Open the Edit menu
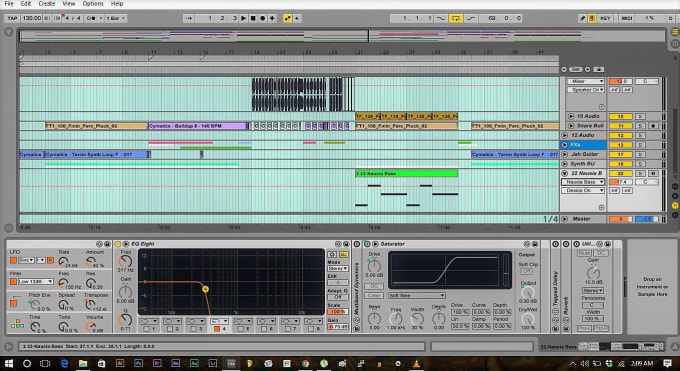Image resolution: width=680 pixels, height=371 pixels. 26,3
